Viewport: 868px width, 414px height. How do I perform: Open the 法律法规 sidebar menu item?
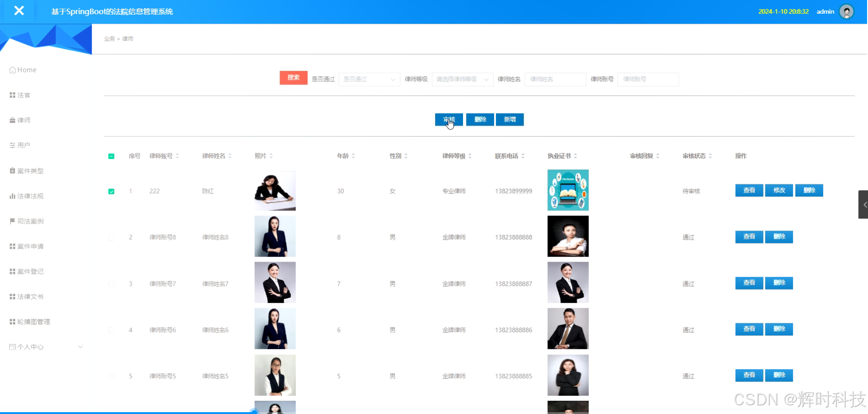(26, 196)
